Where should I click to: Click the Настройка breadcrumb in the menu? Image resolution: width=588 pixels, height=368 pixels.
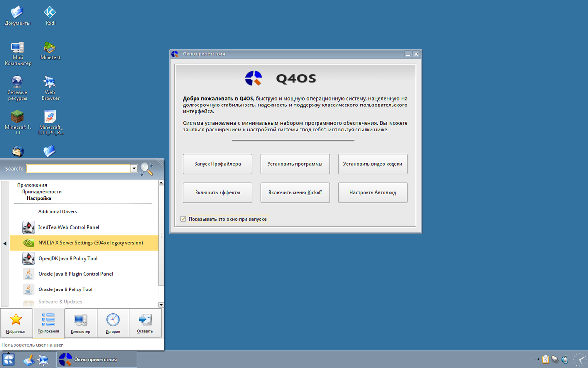click(39, 198)
